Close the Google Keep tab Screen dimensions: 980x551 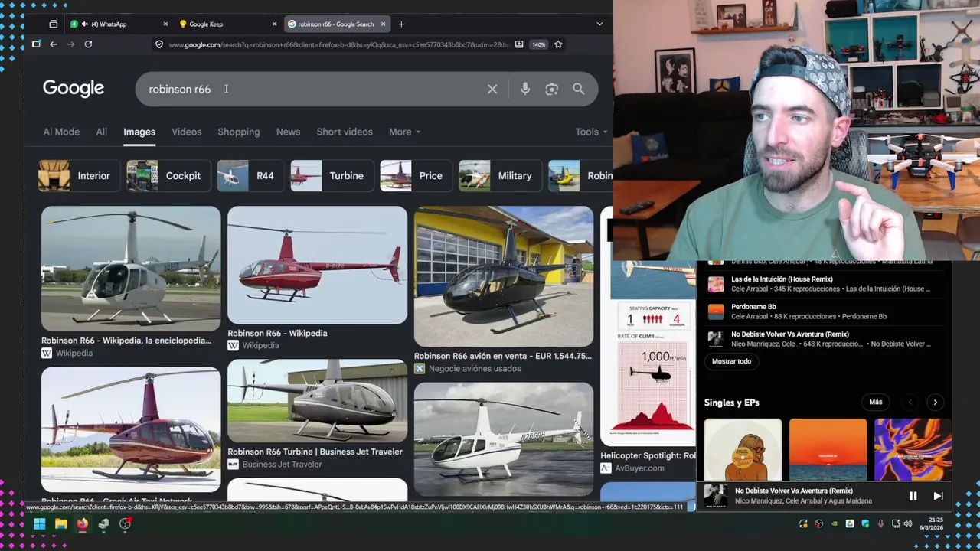[x=274, y=24]
